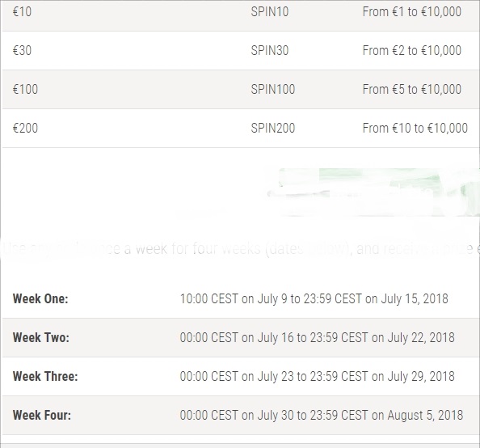Click the SPIN200 bonus code

click(273, 128)
